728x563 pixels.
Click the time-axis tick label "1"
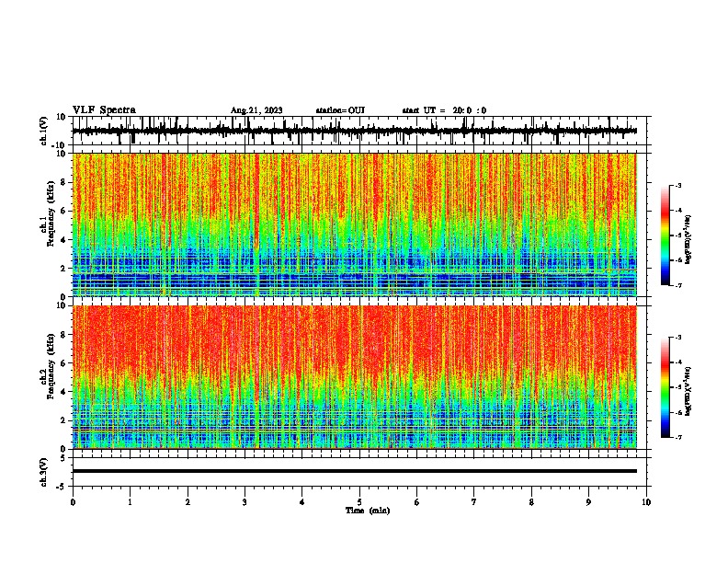(x=130, y=502)
